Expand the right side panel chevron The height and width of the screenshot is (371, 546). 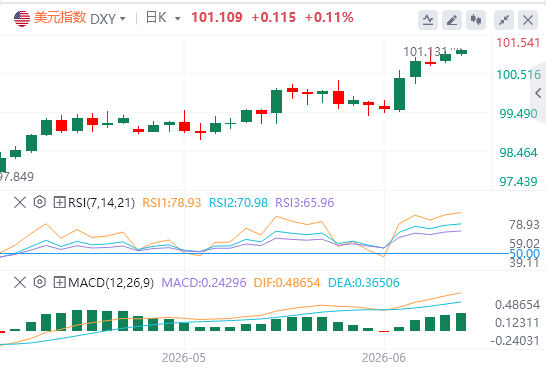538,93
